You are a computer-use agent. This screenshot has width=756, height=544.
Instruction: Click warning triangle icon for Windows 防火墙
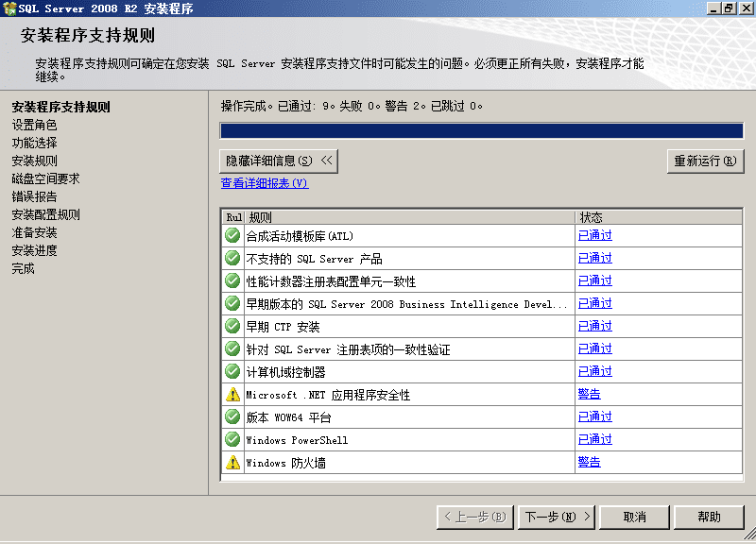click(x=232, y=462)
